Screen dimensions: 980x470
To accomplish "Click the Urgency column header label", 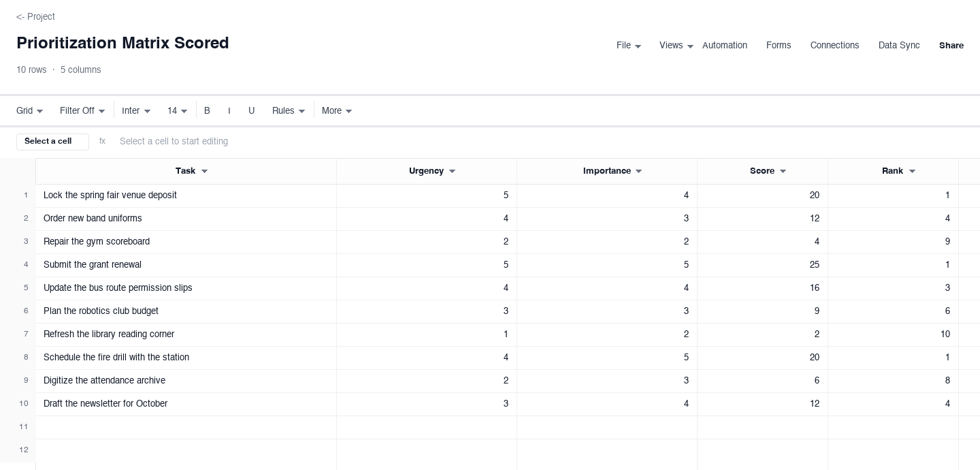I will [426, 171].
